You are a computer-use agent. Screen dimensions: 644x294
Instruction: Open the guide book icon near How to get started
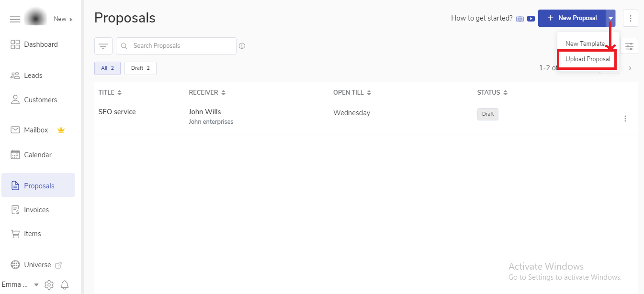[520, 19]
